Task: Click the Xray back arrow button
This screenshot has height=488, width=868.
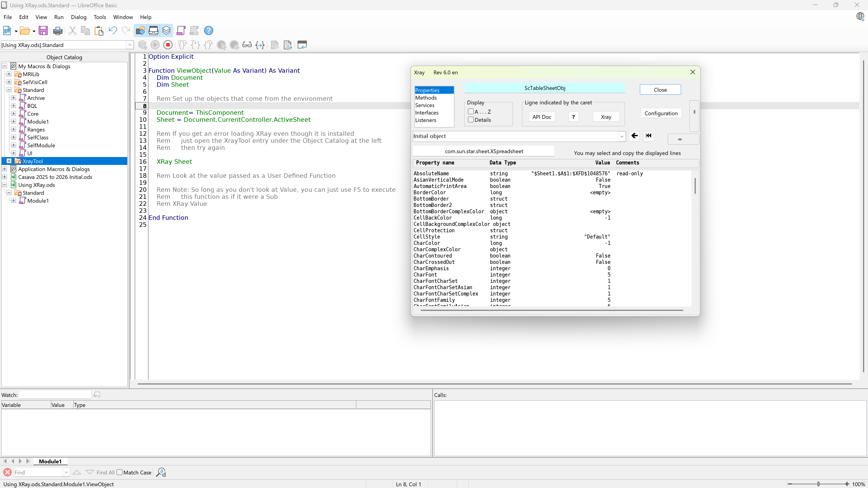Action: (634, 136)
